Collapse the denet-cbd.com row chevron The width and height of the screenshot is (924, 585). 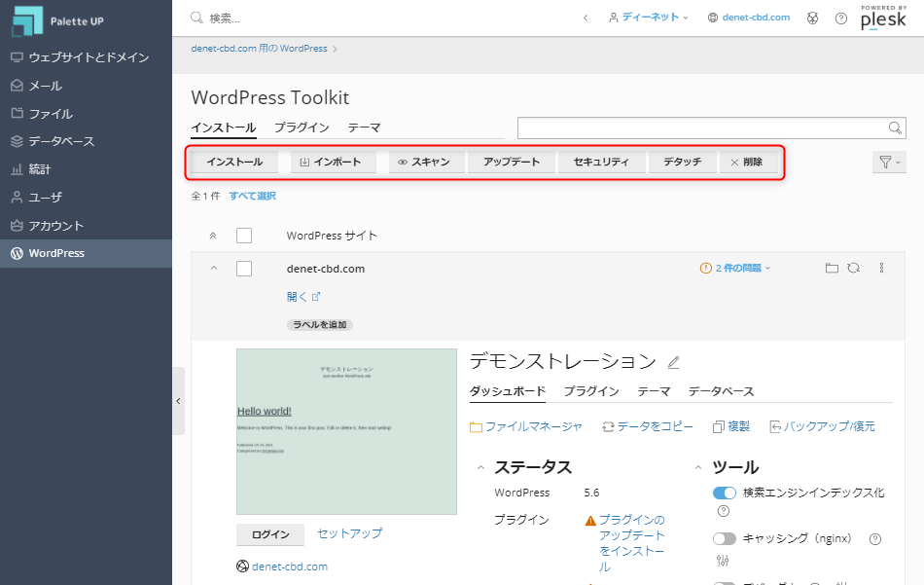214,269
